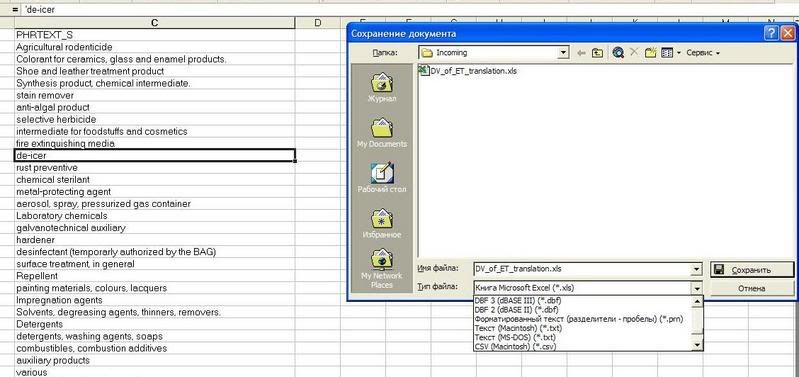Click the Delete X icon in dialog toolbar
Viewport: 799px width, 377px height.
coord(634,52)
